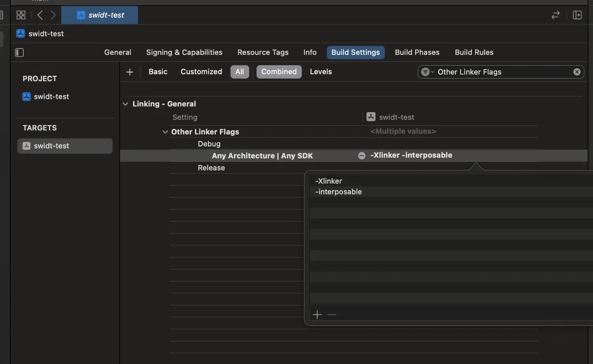The height and width of the screenshot is (364, 593).
Task: Remove the Debug conditional setting with minus icon
Action: (361, 156)
